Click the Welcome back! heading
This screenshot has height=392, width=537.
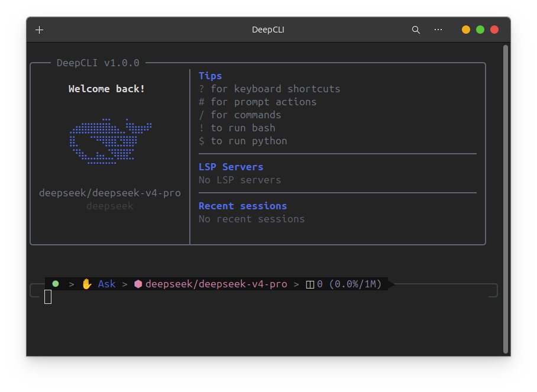pyautogui.click(x=106, y=89)
